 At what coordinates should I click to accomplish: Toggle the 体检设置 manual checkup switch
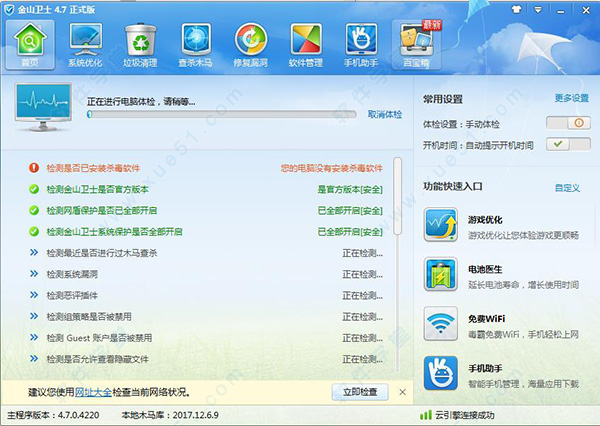568,123
